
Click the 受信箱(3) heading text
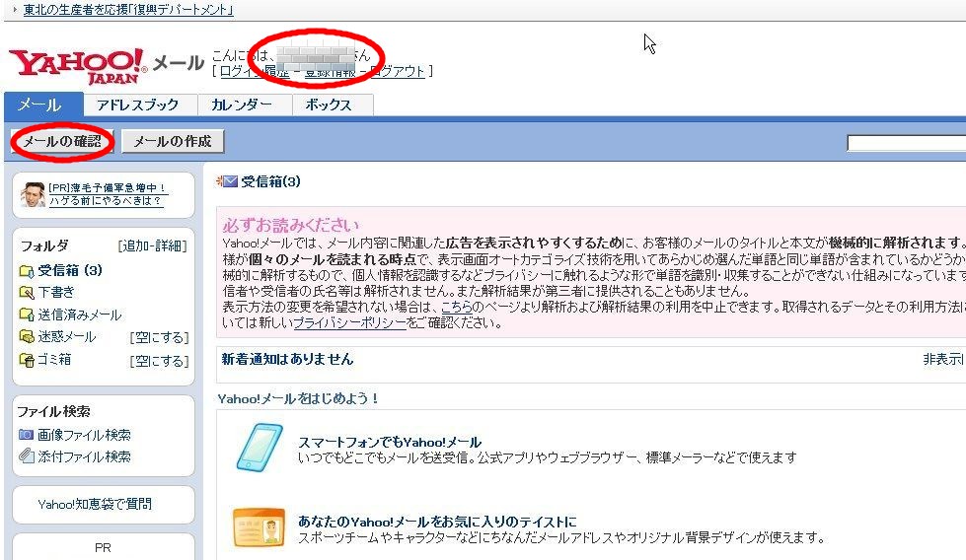click(270, 181)
